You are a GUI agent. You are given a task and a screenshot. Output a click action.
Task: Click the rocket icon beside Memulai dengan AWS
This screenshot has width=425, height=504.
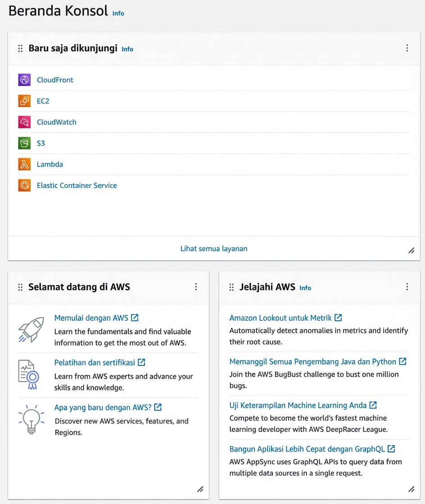[x=31, y=329]
